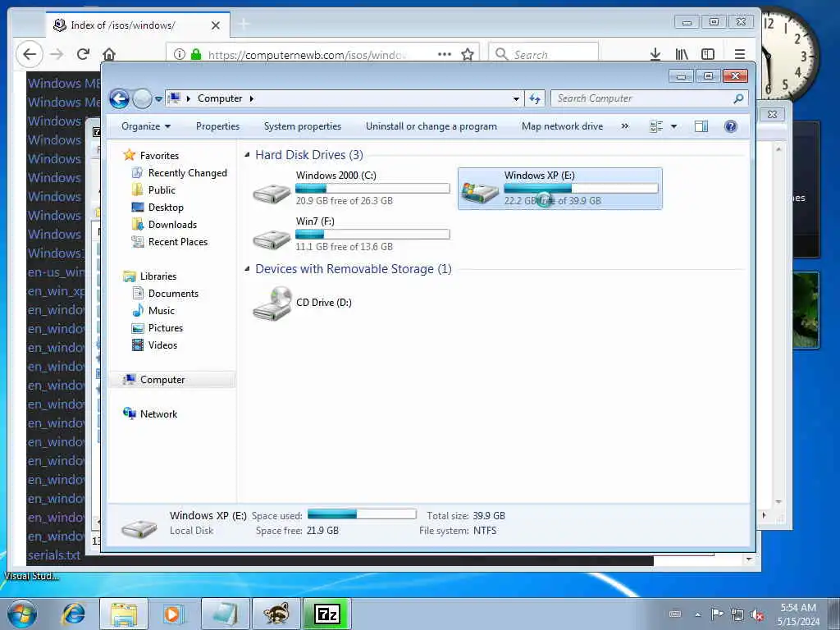
Task: Open Windows Media Player from the taskbar
Action: point(173,614)
